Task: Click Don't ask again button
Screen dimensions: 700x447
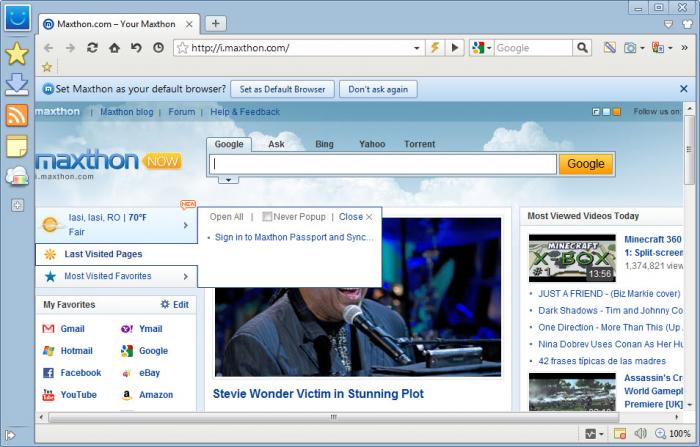Action: tap(378, 89)
